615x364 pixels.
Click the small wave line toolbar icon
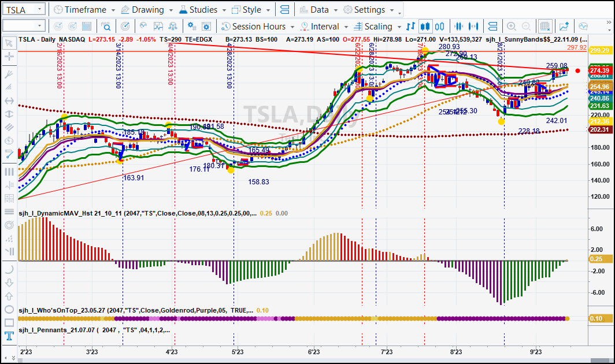[x=143, y=26]
